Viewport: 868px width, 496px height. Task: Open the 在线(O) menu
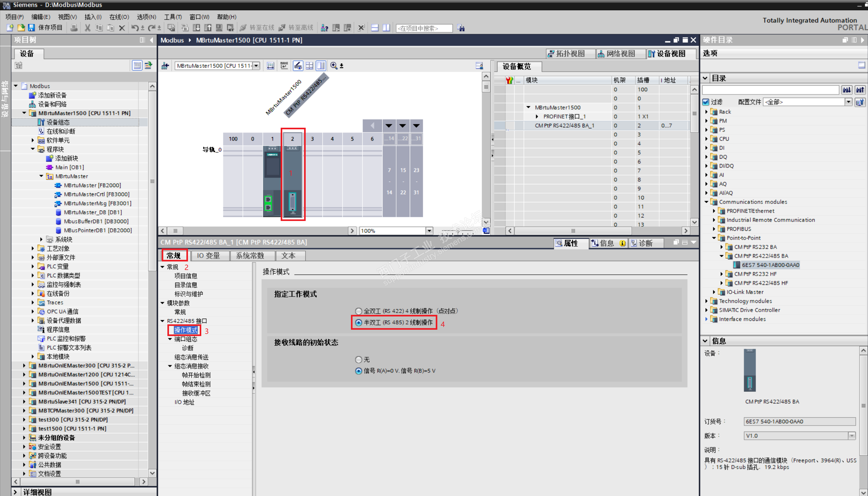(119, 17)
